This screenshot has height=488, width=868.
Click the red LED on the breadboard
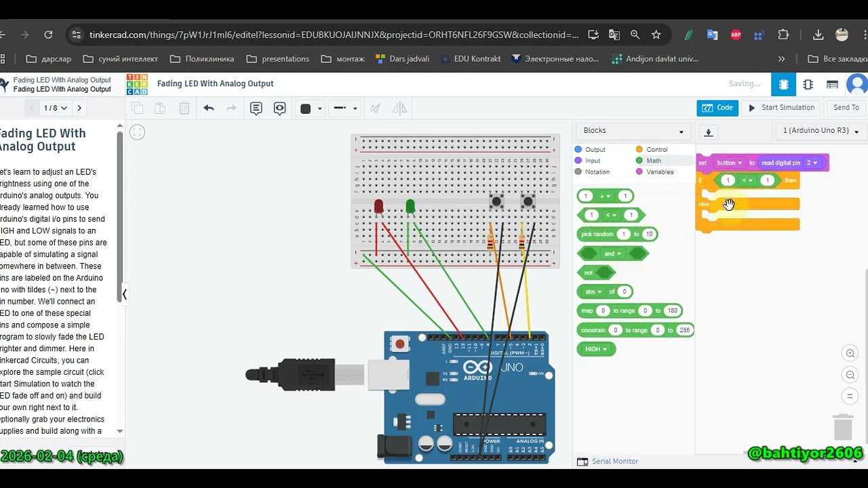pyautogui.click(x=378, y=206)
